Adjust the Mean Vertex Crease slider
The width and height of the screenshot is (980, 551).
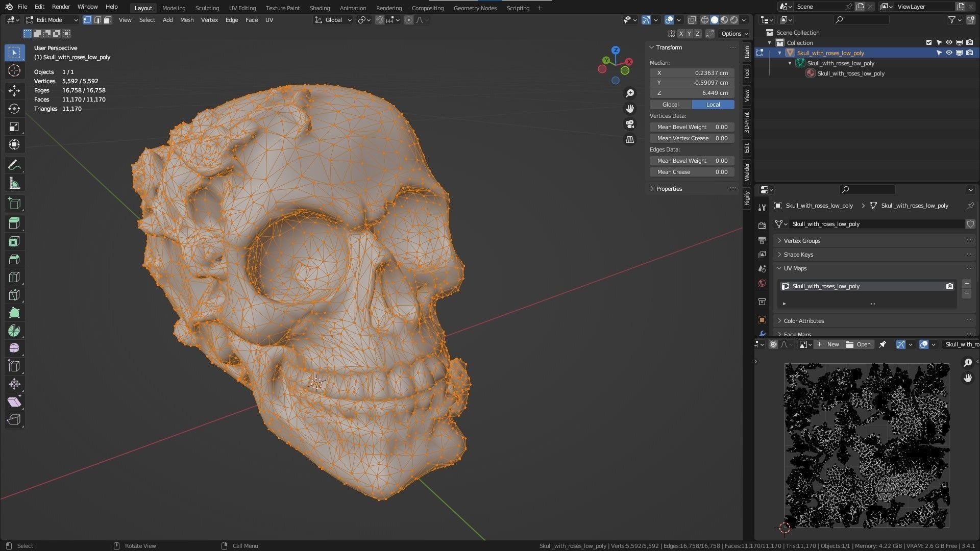pos(692,138)
